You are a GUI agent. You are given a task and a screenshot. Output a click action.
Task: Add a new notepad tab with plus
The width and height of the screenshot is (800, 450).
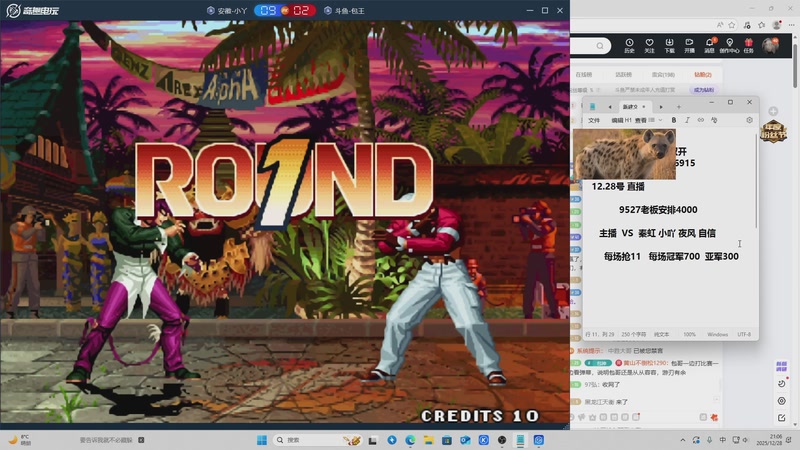pyautogui.click(x=679, y=107)
